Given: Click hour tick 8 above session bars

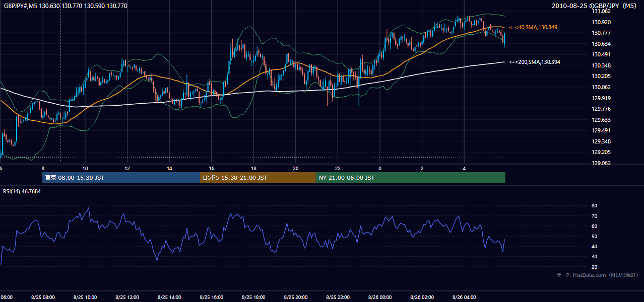Looking at the screenshot, I should click(43, 168).
